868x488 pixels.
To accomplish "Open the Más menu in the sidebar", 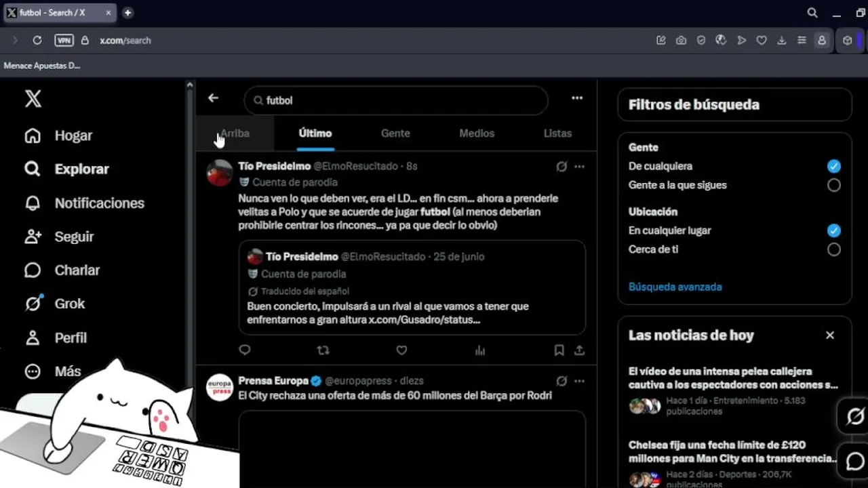I will [53, 371].
